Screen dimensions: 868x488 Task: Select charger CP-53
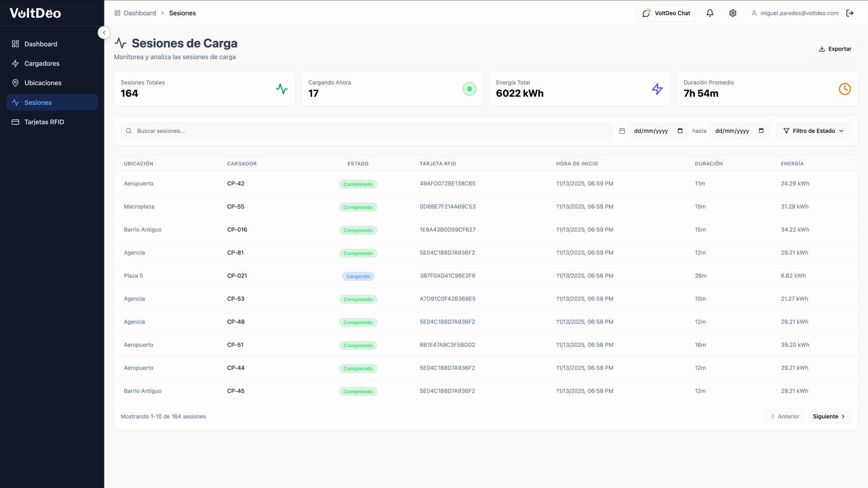pyautogui.click(x=236, y=299)
